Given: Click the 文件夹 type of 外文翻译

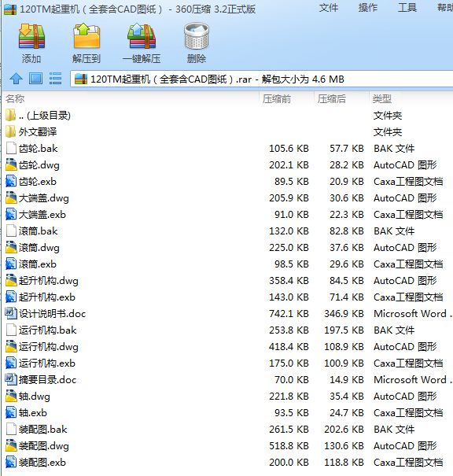Looking at the screenshot, I should 388,132.
